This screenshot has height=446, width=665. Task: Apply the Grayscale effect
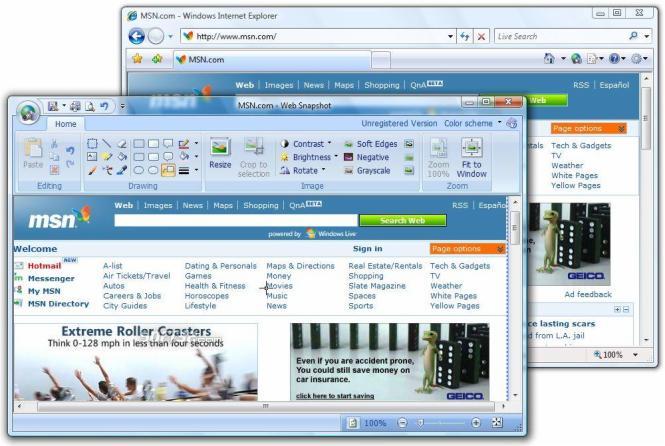point(367,170)
